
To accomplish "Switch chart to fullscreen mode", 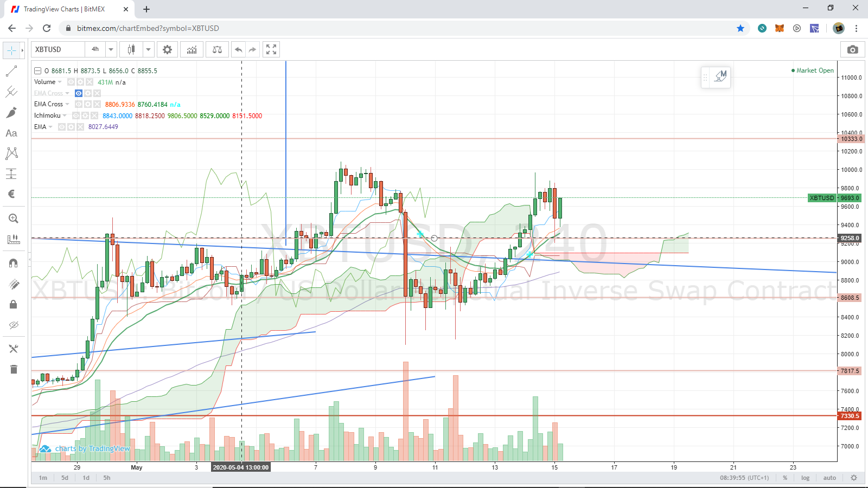I will [x=271, y=49].
